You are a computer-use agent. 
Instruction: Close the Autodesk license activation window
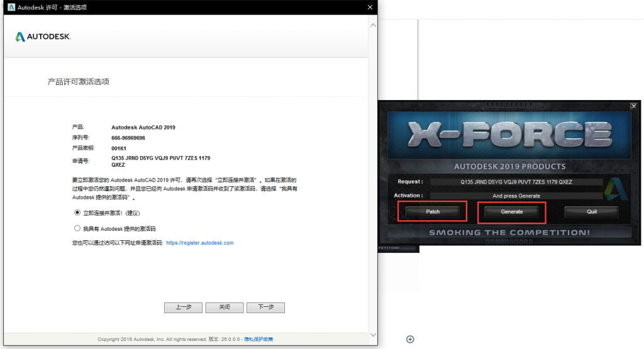369,7
